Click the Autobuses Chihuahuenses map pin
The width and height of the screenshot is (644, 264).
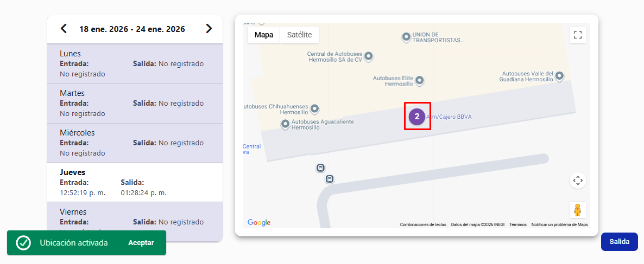point(314,109)
